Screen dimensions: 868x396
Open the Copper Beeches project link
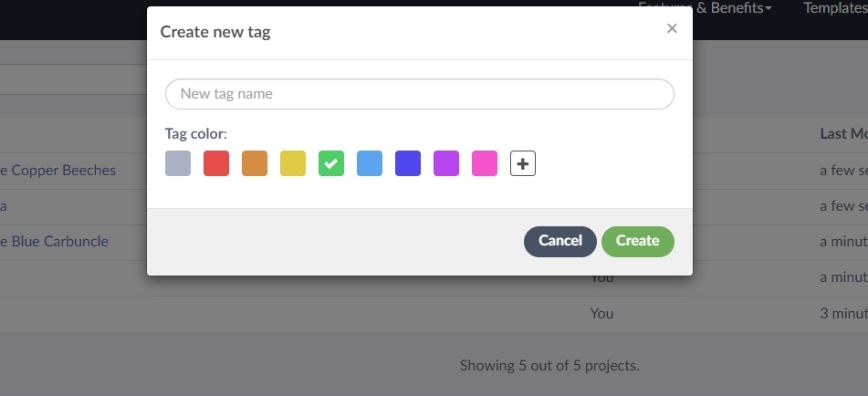58,171
